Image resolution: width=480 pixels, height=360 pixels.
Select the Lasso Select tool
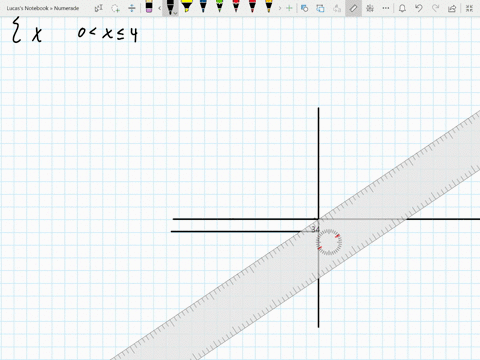coord(115,8)
